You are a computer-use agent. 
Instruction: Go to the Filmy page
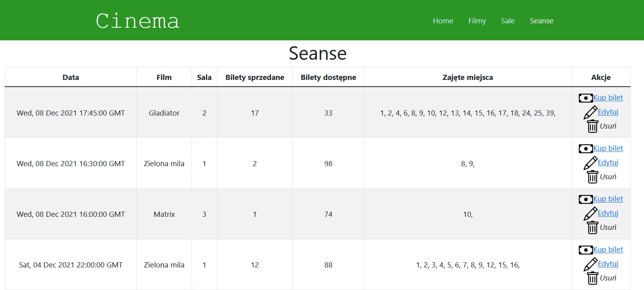tap(477, 21)
